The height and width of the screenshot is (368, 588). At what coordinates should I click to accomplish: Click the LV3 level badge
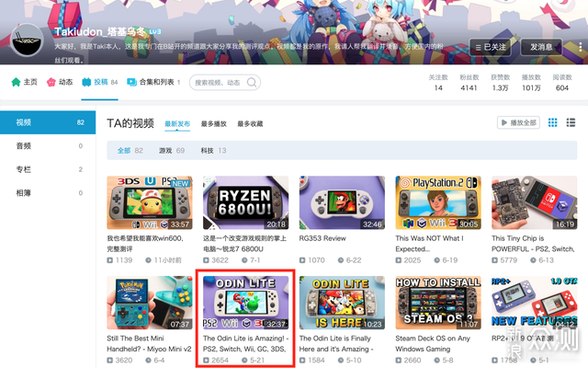click(155, 31)
